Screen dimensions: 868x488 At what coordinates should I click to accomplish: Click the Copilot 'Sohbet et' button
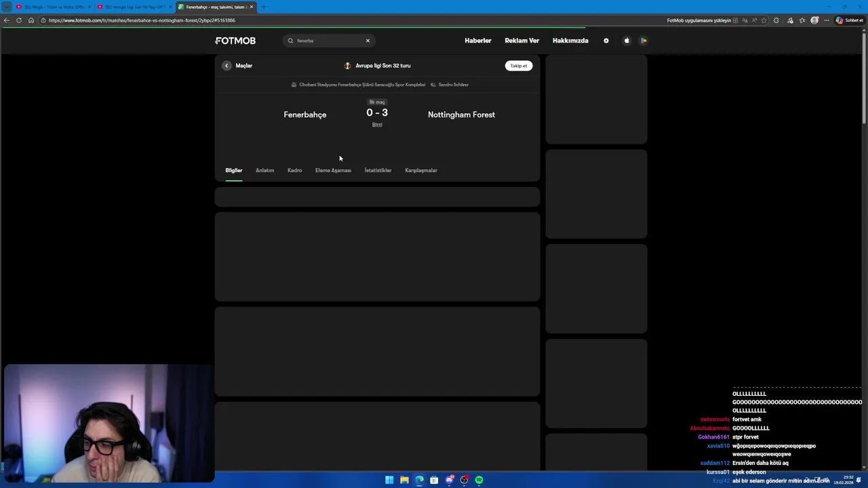pyautogui.click(x=849, y=20)
